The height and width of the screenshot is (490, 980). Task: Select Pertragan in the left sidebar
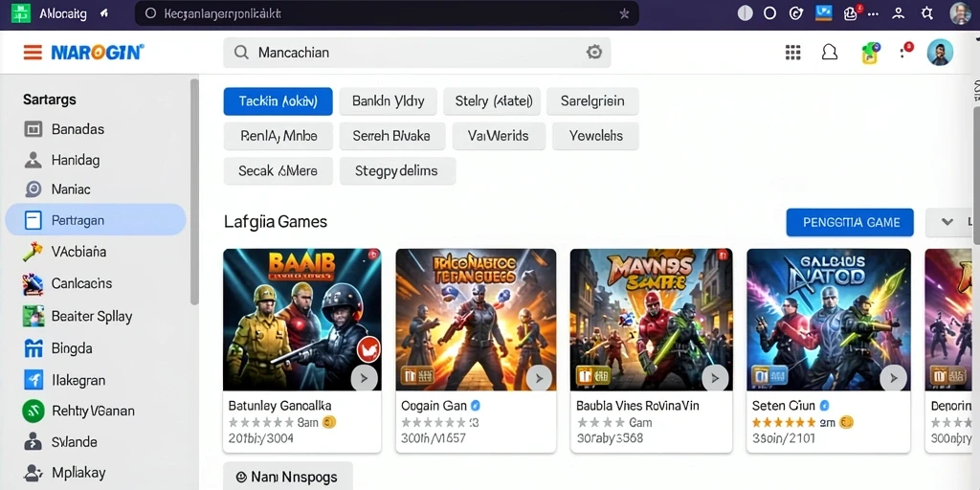(x=96, y=220)
